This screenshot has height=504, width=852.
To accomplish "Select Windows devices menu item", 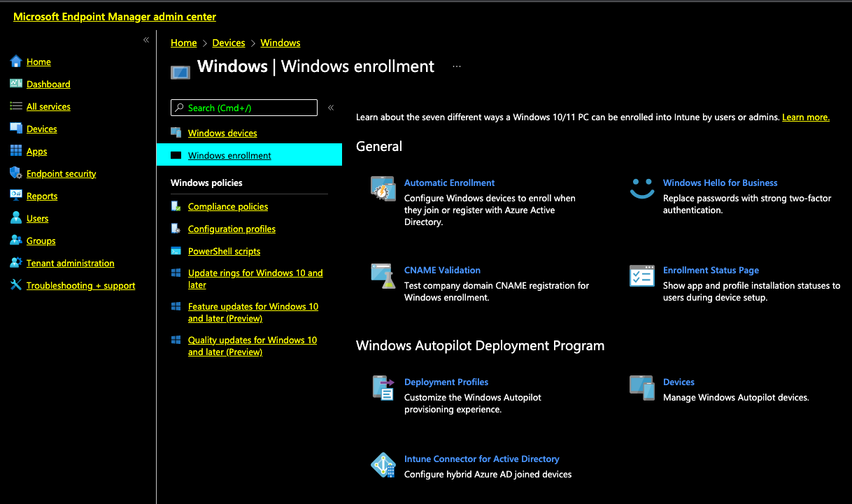I will pos(222,133).
